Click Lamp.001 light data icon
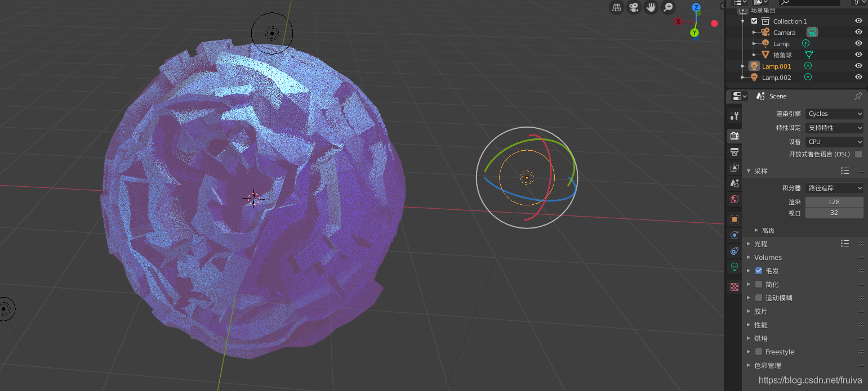Viewport: 868px width, 391px height. (808, 66)
